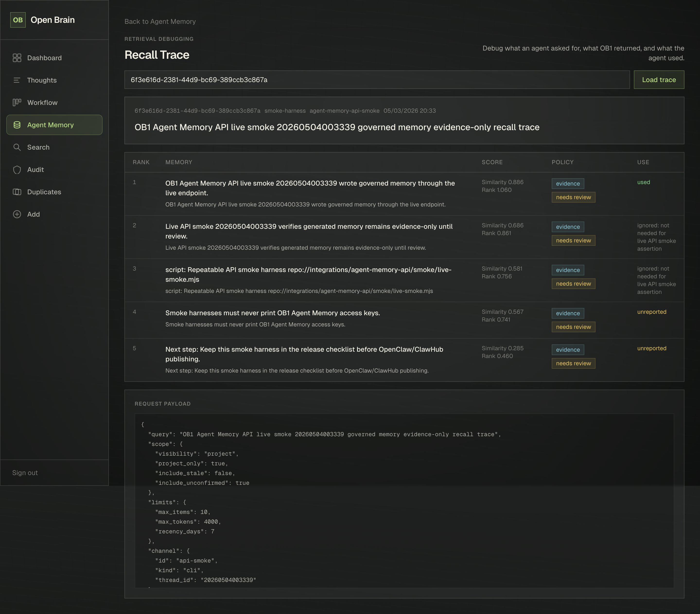
Task: Click needs review badge in rank 3 row
Action: [x=573, y=284]
